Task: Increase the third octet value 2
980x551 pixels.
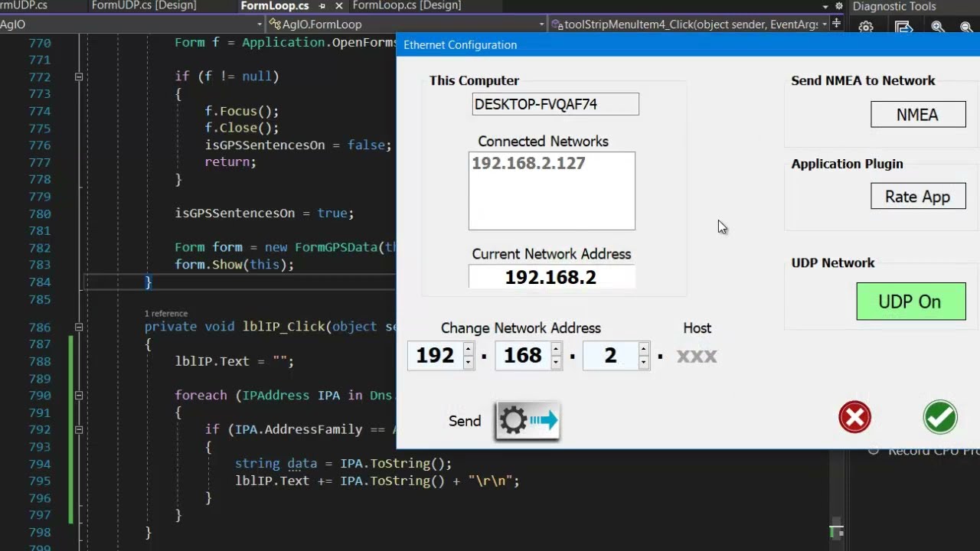Action: point(643,349)
